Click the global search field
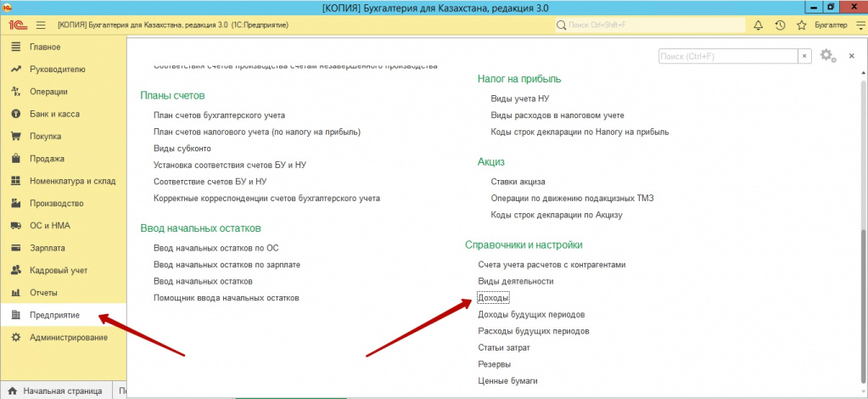This screenshot has width=868, height=399. (651, 25)
